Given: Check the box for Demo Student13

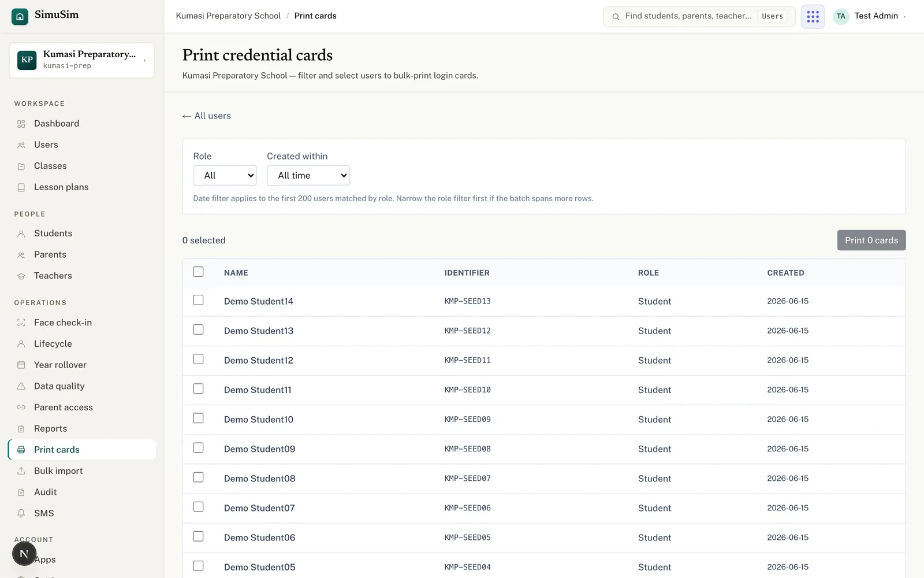Looking at the screenshot, I should tap(198, 329).
